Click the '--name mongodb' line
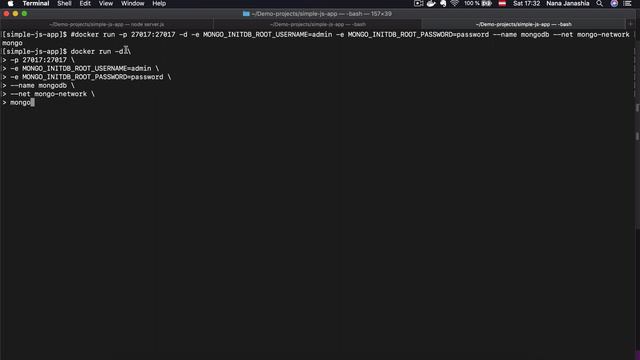The height and width of the screenshot is (360, 640). point(38,86)
